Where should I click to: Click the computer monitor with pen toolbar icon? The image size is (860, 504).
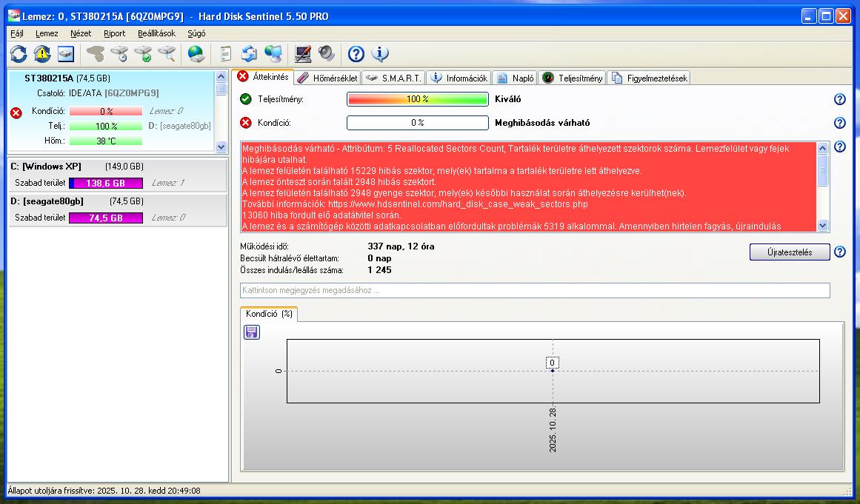click(x=302, y=53)
